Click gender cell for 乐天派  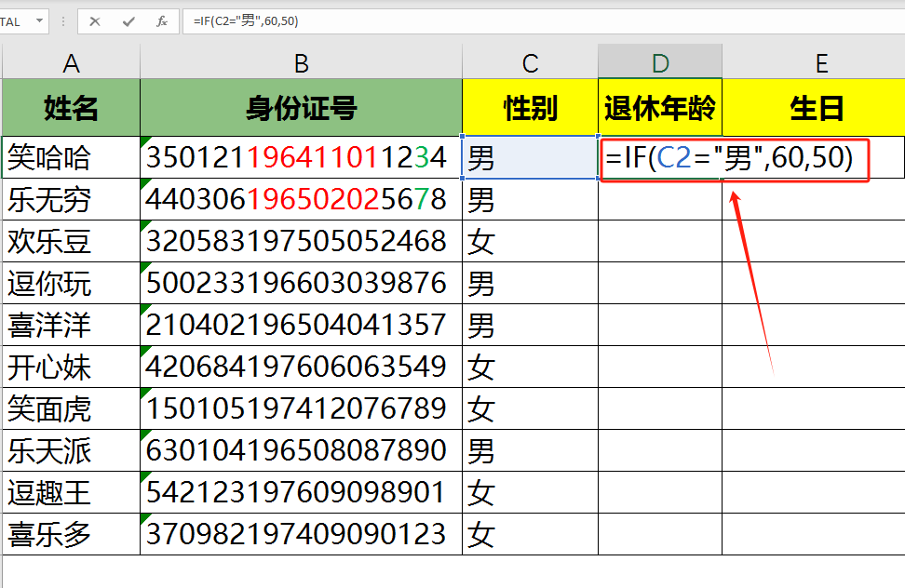pos(531,450)
